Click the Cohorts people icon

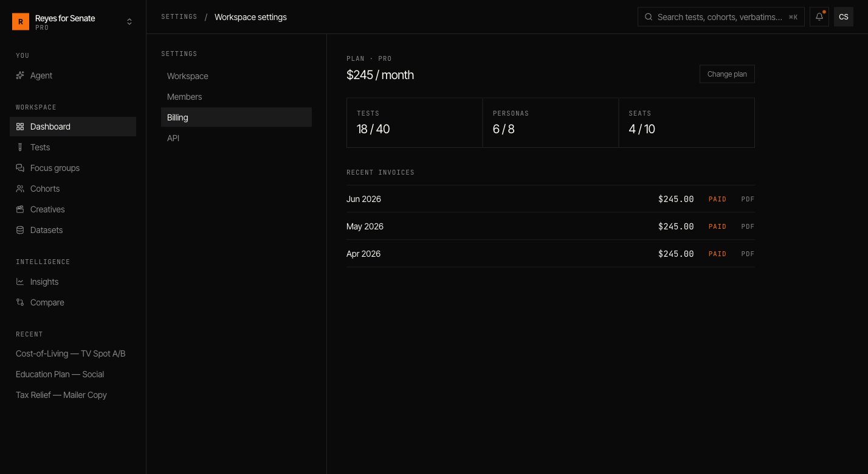(20, 189)
